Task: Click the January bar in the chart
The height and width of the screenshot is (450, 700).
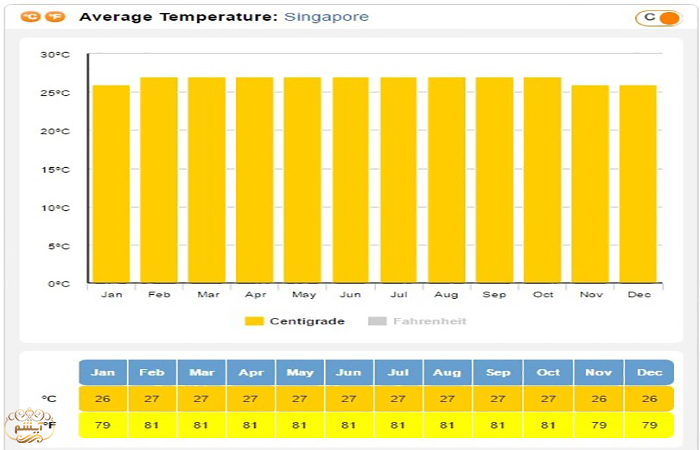Action: [111, 184]
